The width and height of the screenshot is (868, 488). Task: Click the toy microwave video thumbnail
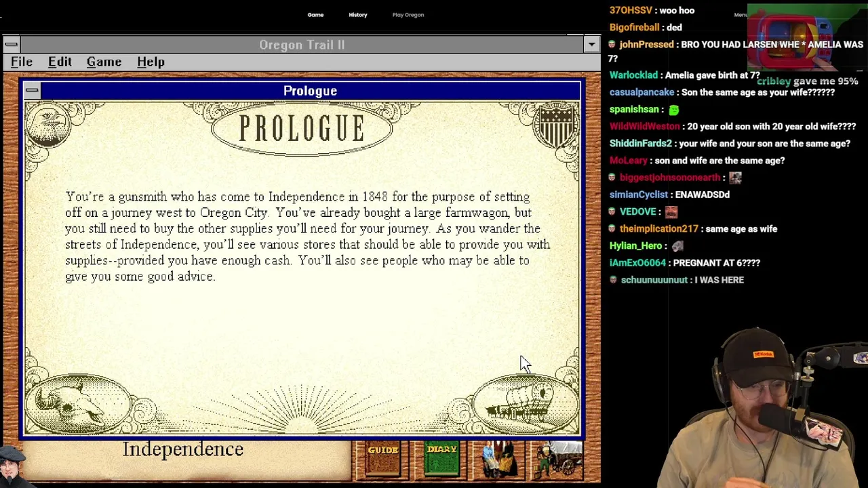pos(806,37)
